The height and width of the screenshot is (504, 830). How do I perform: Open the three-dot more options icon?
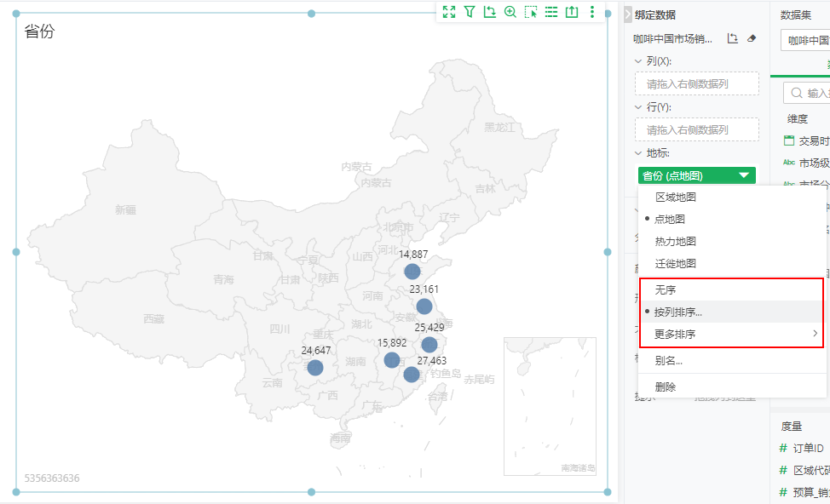pos(593,12)
